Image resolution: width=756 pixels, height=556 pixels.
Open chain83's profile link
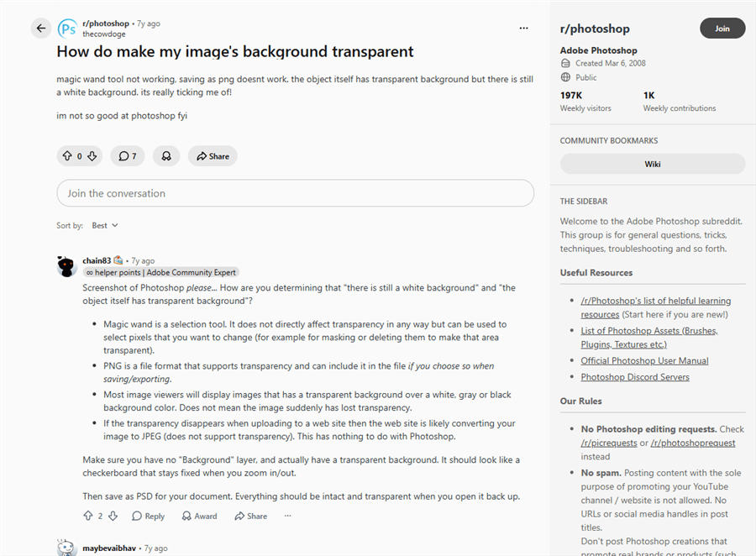[97, 260]
